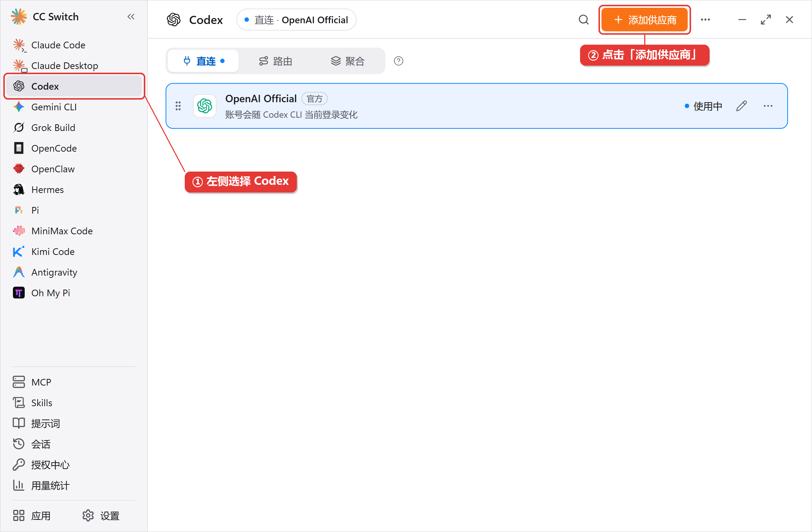Viewport: 812px width, 532px height.
Task: Collapse the sidebar with the double-chevron
Action: tap(131, 17)
